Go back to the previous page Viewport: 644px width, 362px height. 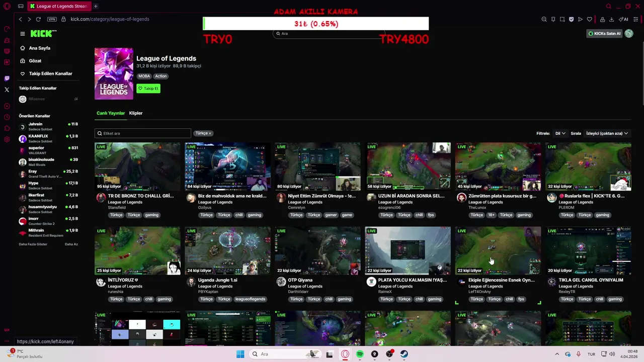click(x=20, y=19)
